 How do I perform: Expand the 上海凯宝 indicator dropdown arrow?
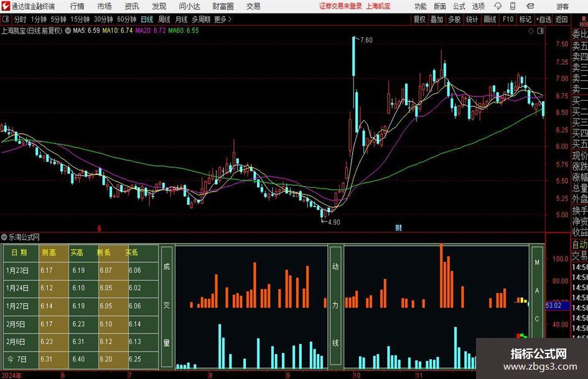pos(68,30)
